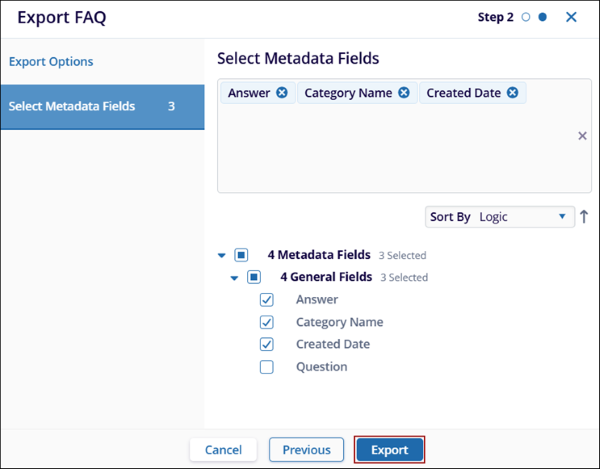The image size is (600, 469).
Task: Click the filled step 2 indicator dot
Action: [x=542, y=17]
